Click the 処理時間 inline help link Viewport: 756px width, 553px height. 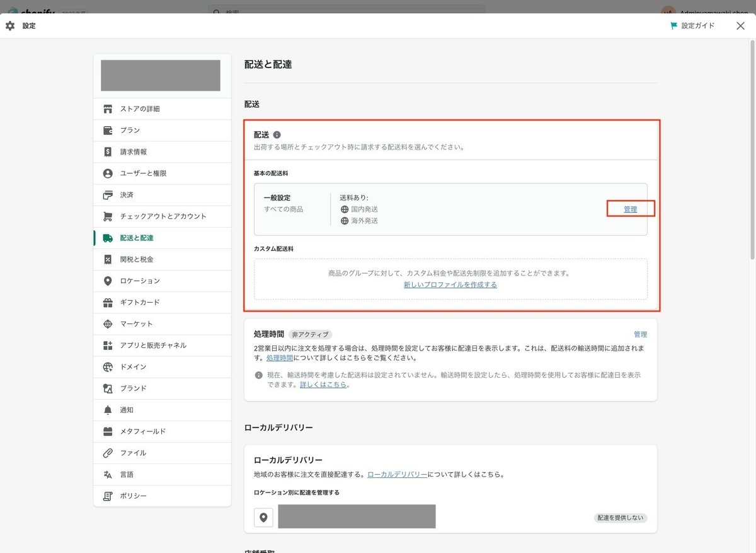point(280,358)
